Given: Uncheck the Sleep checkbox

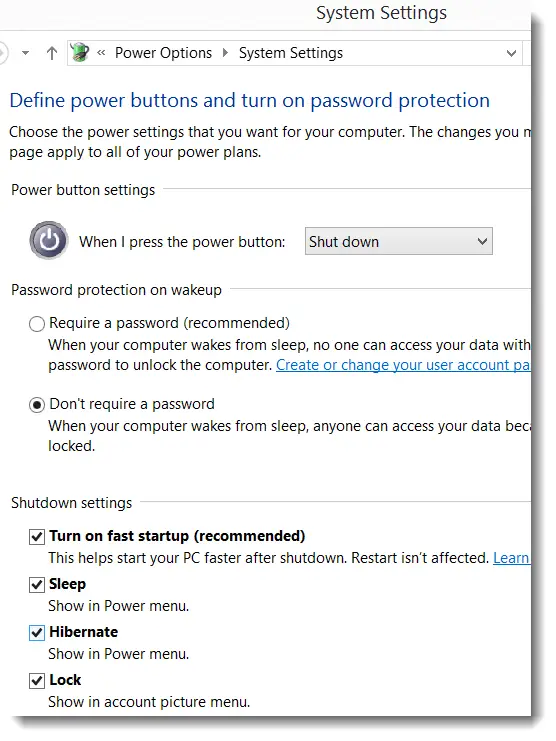Looking at the screenshot, I should pos(37,585).
